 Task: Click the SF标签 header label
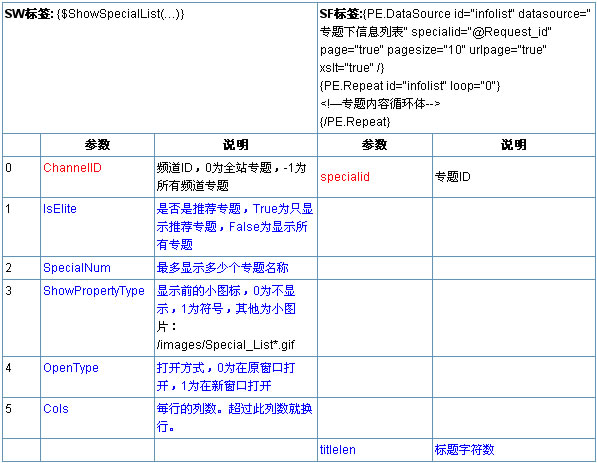341,14
